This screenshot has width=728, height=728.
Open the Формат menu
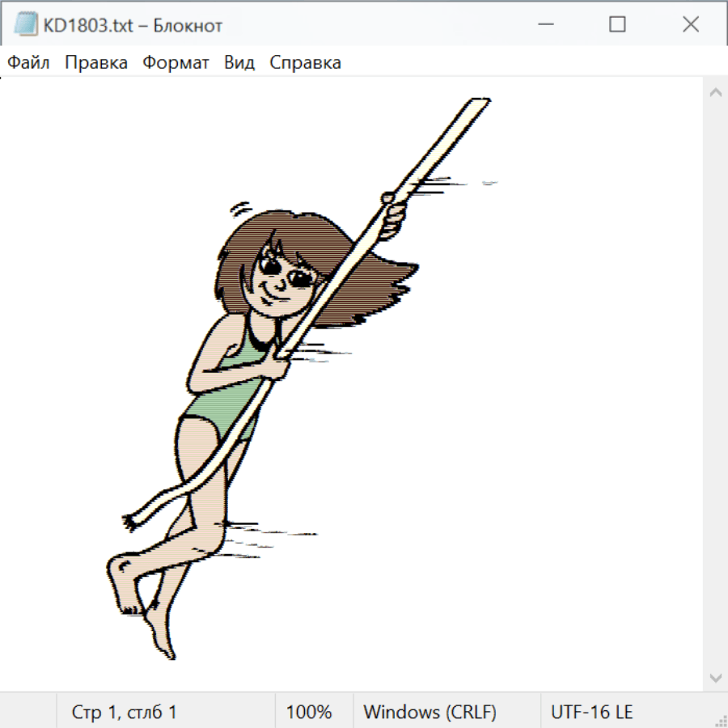(176, 63)
